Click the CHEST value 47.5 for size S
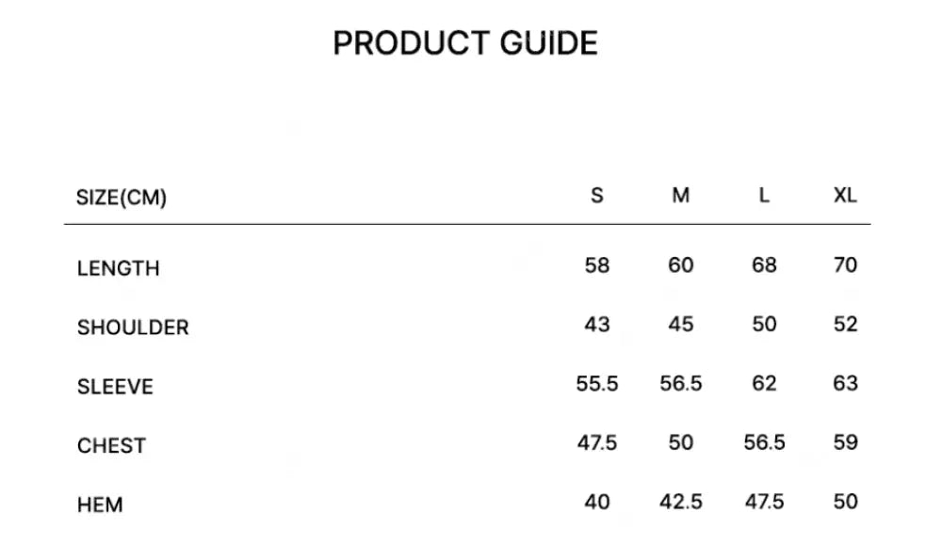Viewport: 942px width, 560px height. tap(596, 442)
